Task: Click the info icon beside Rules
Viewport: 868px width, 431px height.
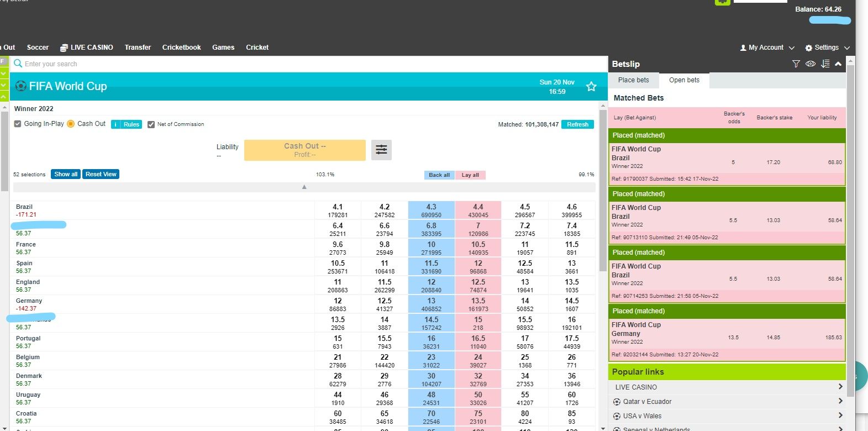Action: 115,124
